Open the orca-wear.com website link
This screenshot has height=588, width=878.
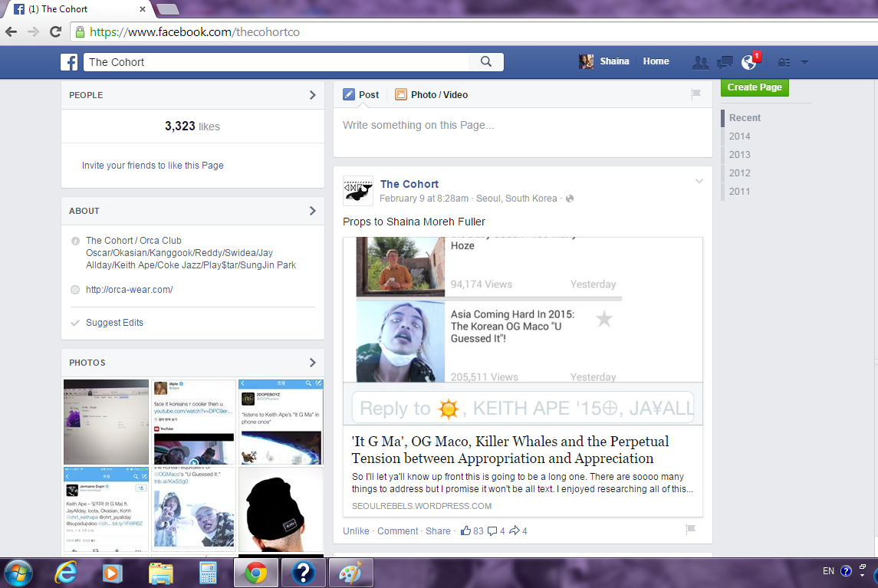point(129,290)
